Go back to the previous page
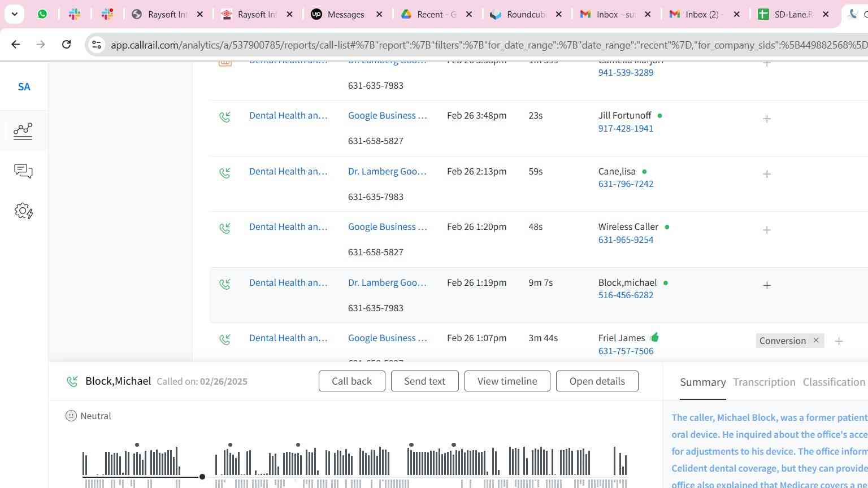Screen dimensions: 868x488 click(x=16, y=44)
